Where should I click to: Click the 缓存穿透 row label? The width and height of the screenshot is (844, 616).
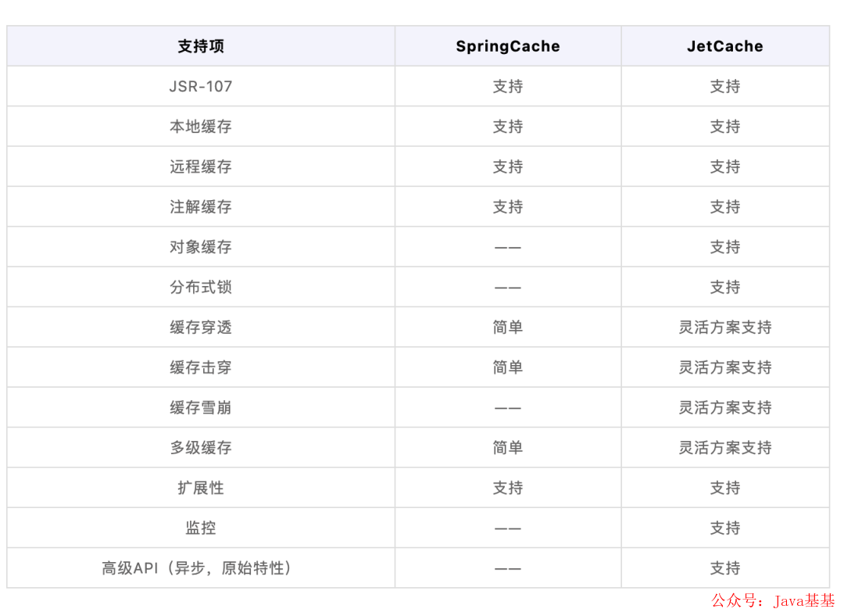201,327
